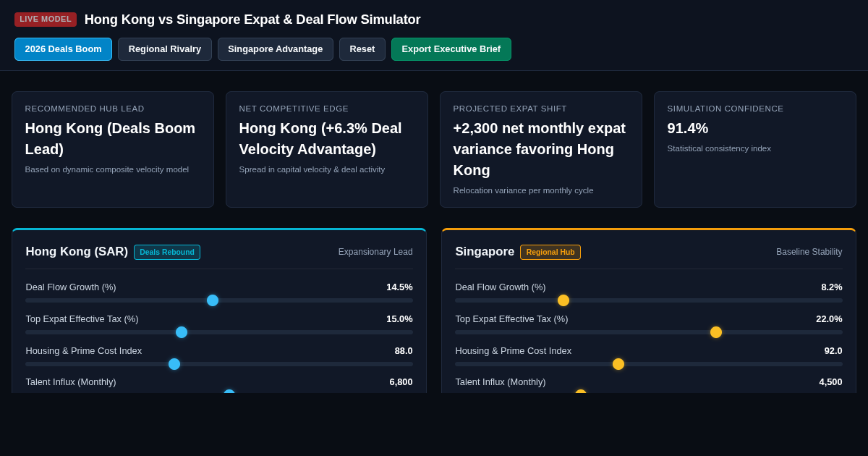Click 'Based on dynamic composite velocity model' caption
The image size is (868, 456).
coord(107,169)
